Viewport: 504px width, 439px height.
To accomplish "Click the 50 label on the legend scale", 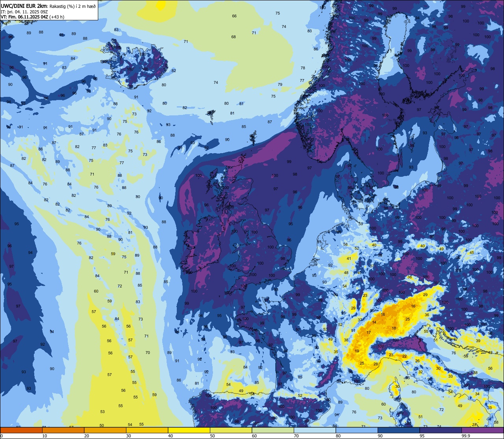I will [x=212, y=436].
